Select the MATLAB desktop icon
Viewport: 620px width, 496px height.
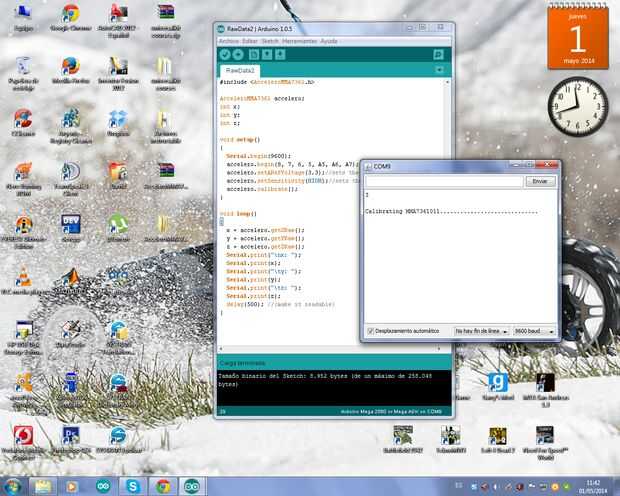coord(71,281)
